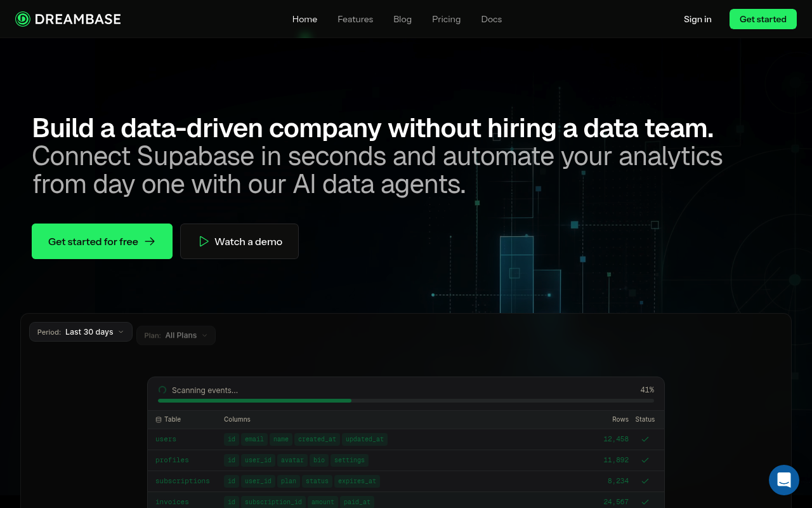
Task: Select the users table name
Action: tap(166, 439)
